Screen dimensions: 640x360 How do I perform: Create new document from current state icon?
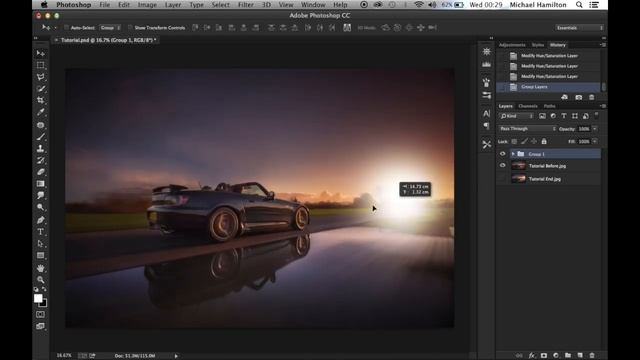click(x=564, y=98)
